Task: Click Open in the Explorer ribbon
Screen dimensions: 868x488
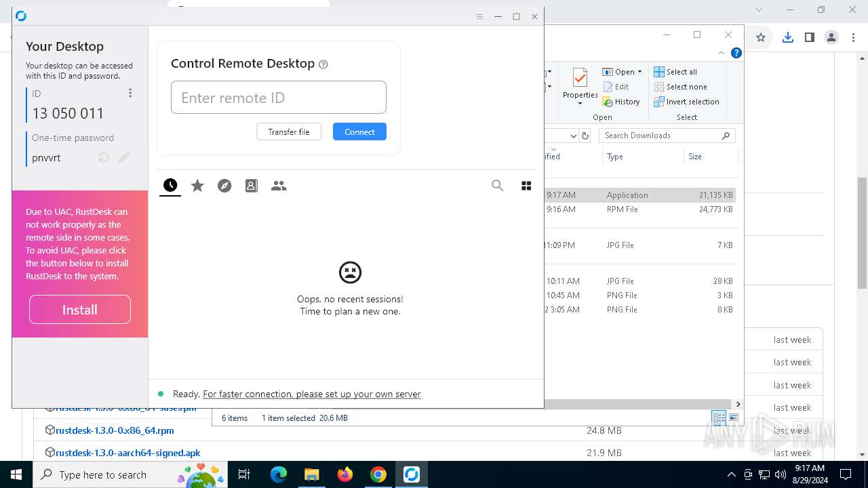Action: click(x=619, y=72)
